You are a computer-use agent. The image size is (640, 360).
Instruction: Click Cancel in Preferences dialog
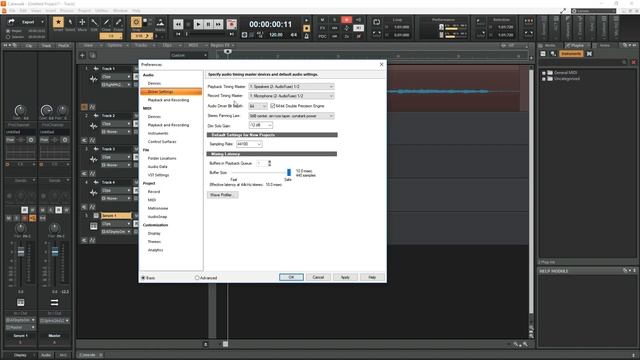click(x=318, y=277)
